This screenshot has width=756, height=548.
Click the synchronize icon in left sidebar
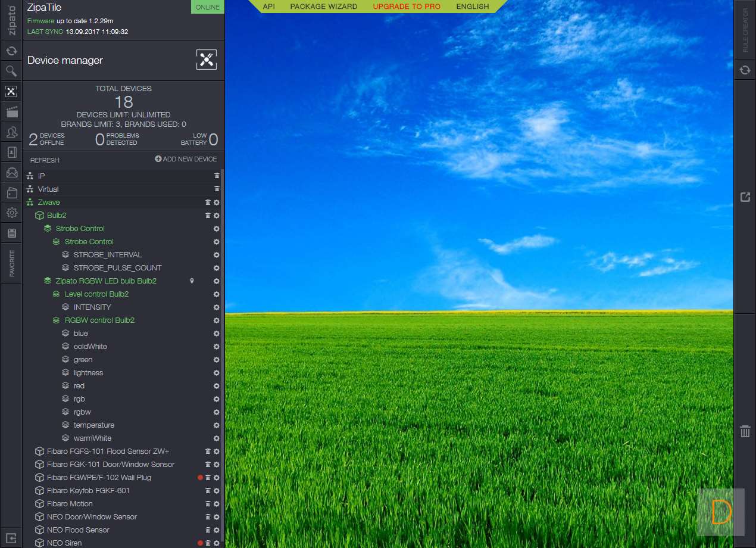[11, 51]
